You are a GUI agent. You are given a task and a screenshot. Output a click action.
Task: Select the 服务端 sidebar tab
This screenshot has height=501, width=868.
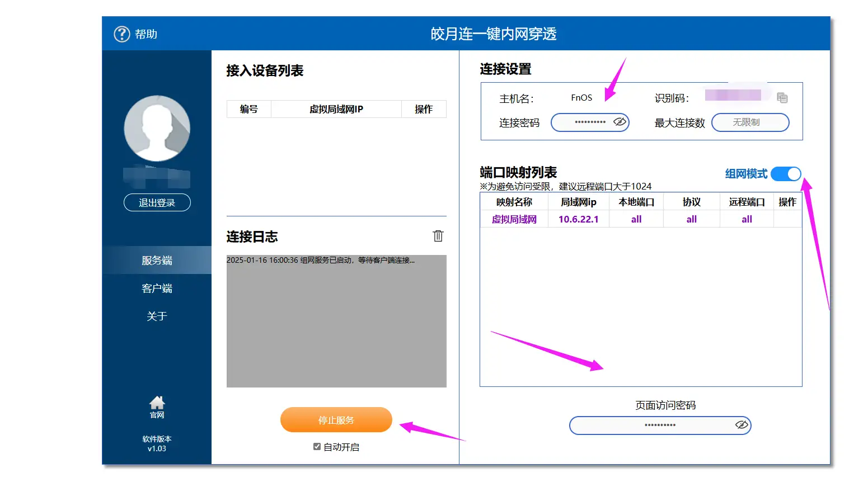pos(157,259)
